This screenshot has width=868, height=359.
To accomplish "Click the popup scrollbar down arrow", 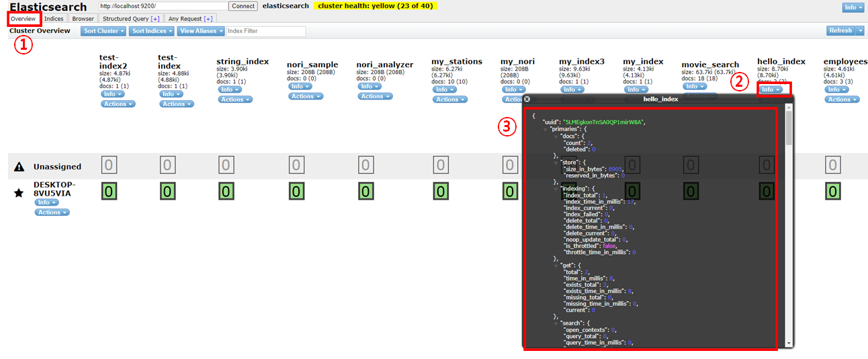I will point(789,344).
